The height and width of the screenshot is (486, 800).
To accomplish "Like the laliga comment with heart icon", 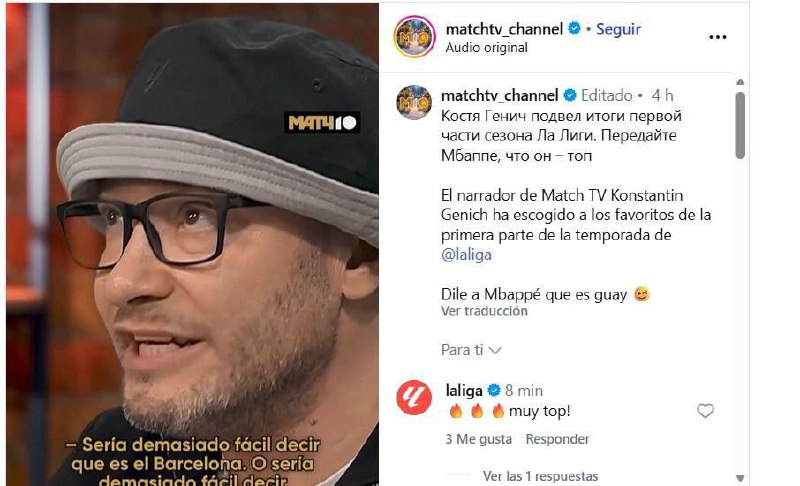I will click(706, 411).
